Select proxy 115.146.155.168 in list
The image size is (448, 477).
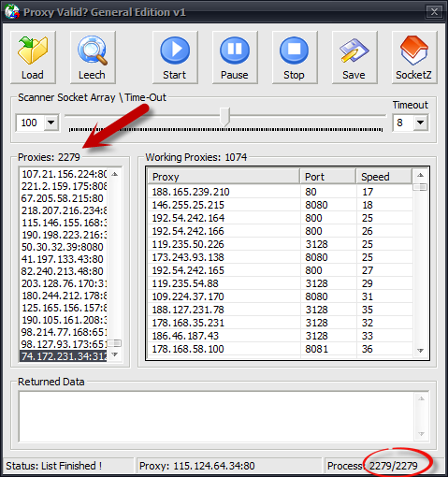pos(64,223)
